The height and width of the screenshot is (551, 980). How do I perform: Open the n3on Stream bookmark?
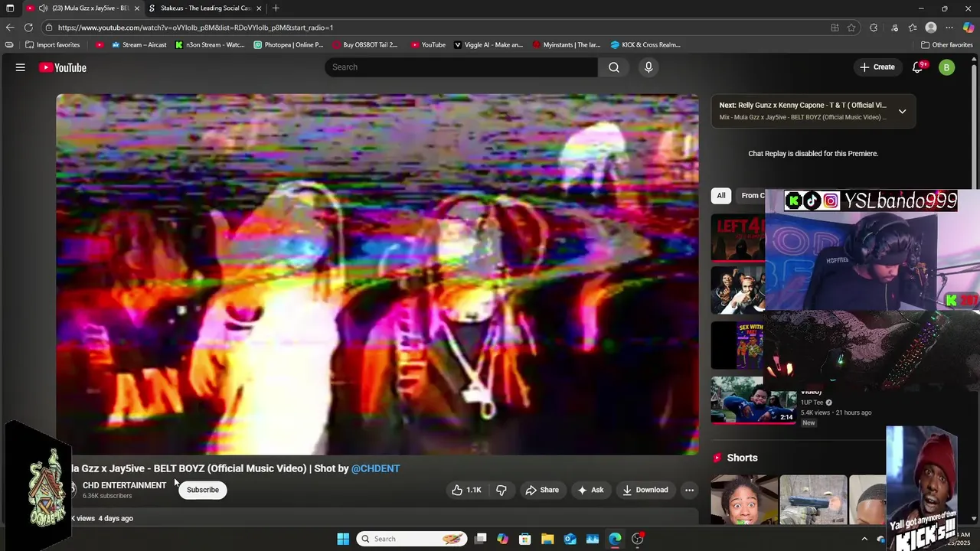(210, 44)
